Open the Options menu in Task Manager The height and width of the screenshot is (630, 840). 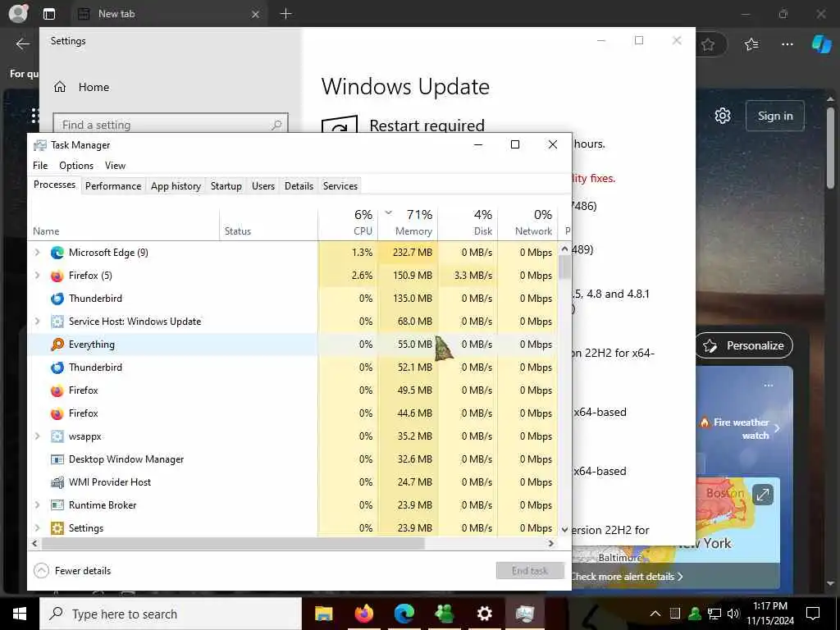[x=76, y=166]
